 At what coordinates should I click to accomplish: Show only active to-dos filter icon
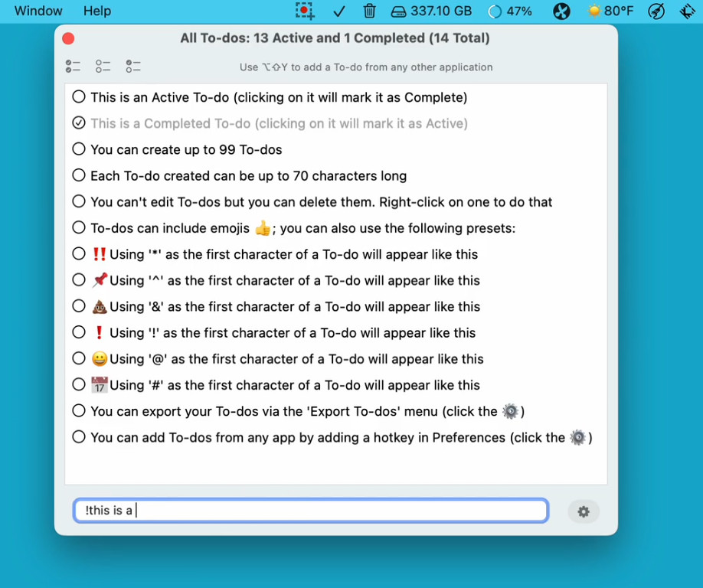[103, 67]
